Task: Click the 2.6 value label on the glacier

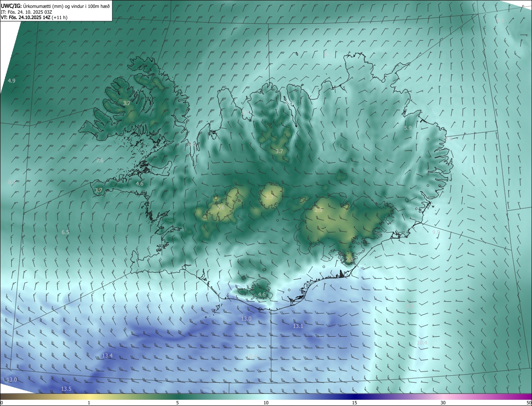Action: [221, 207]
